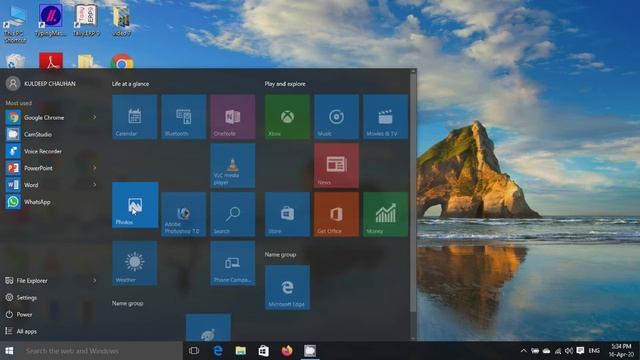This screenshot has height=360, width=640.
Task: Expand Google Chrome jump list arrow
Action: coord(94,118)
